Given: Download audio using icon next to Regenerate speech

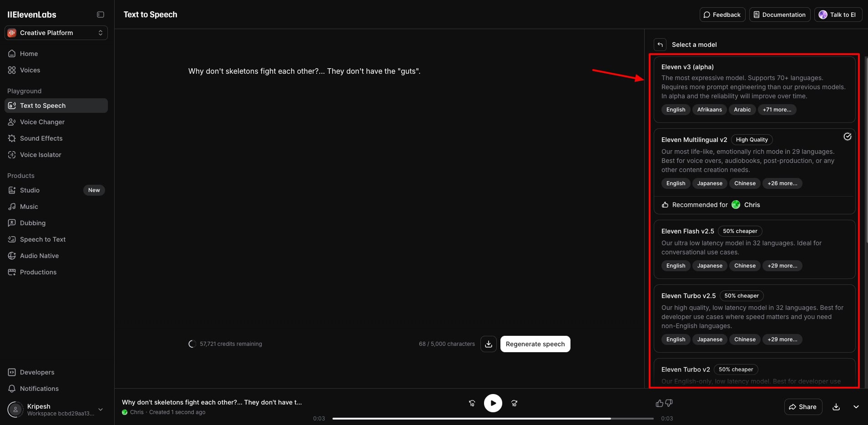Looking at the screenshot, I should (488, 344).
